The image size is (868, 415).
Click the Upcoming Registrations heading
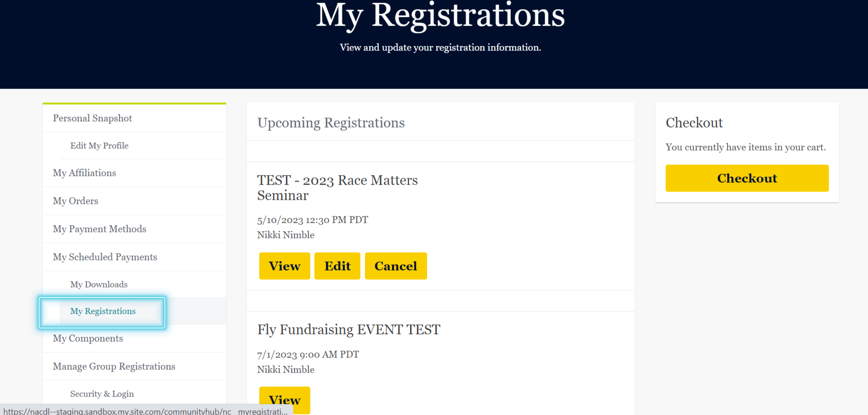click(331, 123)
